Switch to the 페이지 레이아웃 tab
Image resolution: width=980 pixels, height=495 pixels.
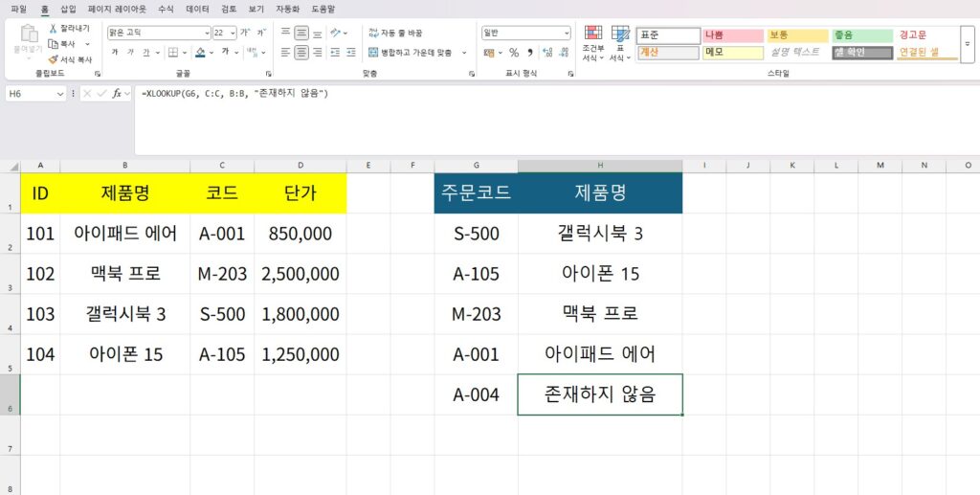click(118, 10)
